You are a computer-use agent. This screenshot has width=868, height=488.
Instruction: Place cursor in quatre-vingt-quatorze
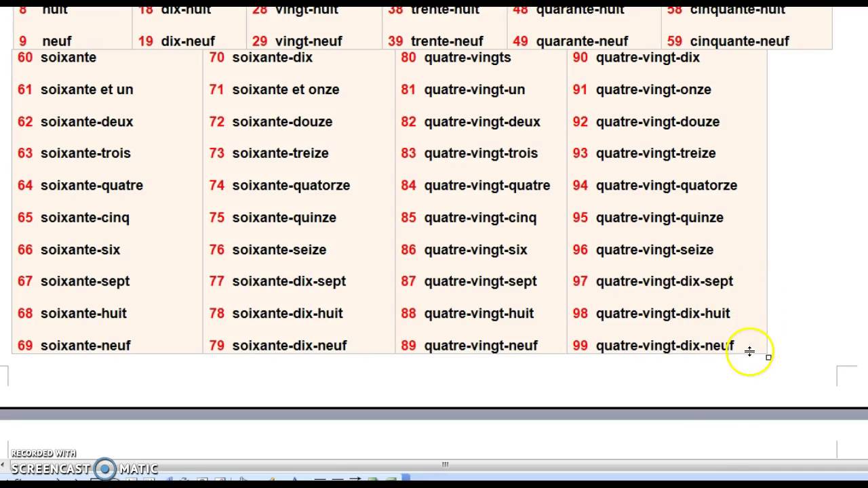pos(666,185)
